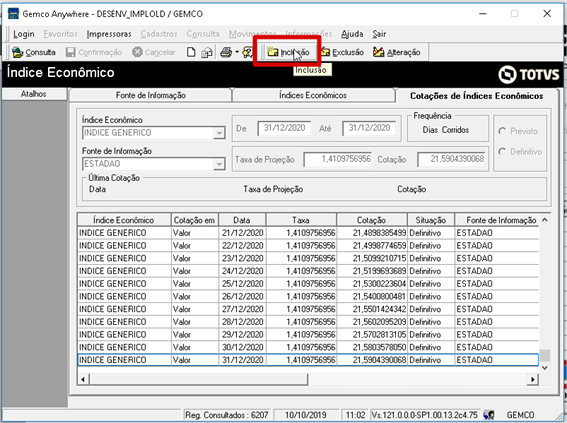Click the 10/10/2019 date in status bar
The height and width of the screenshot is (423, 567).
306,415
